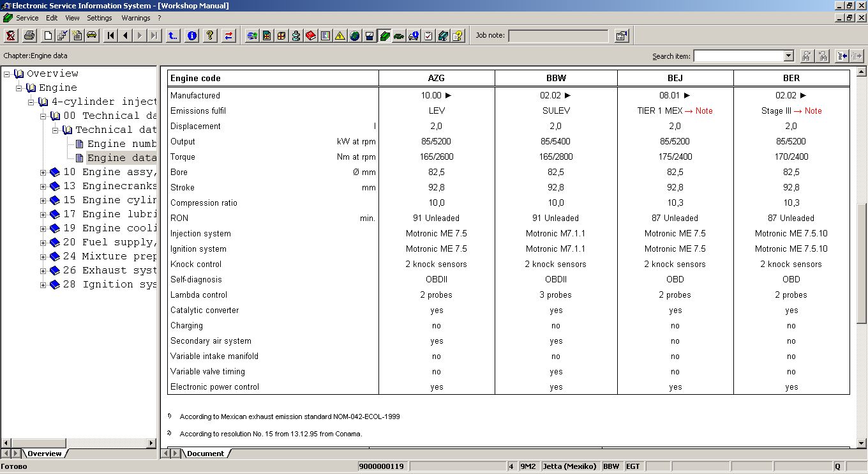The height and width of the screenshot is (474, 868).
Task: Click the second binoculars find-next icon
Action: pyautogui.click(x=823, y=56)
